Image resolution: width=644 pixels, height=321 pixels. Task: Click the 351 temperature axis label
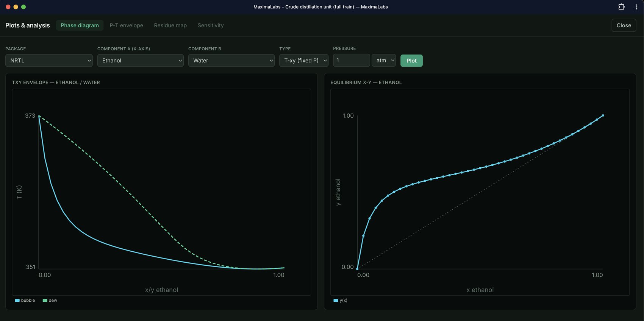(x=31, y=267)
